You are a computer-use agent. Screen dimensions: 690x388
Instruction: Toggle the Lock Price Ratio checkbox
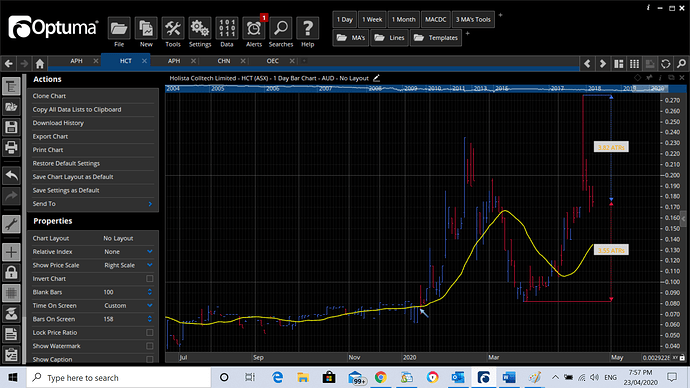tap(150, 333)
